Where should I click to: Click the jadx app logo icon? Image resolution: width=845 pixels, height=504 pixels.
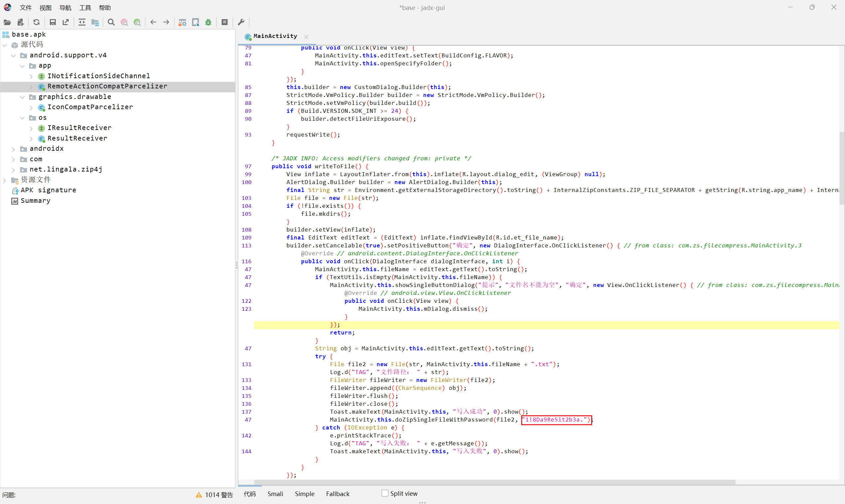point(8,7)
